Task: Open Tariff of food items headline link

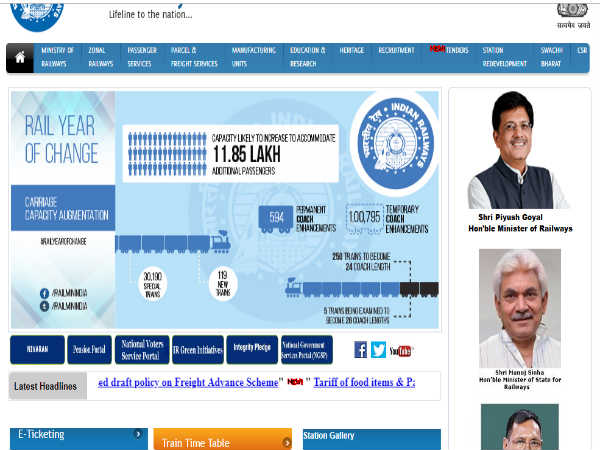Action: [x=364, y=382]
